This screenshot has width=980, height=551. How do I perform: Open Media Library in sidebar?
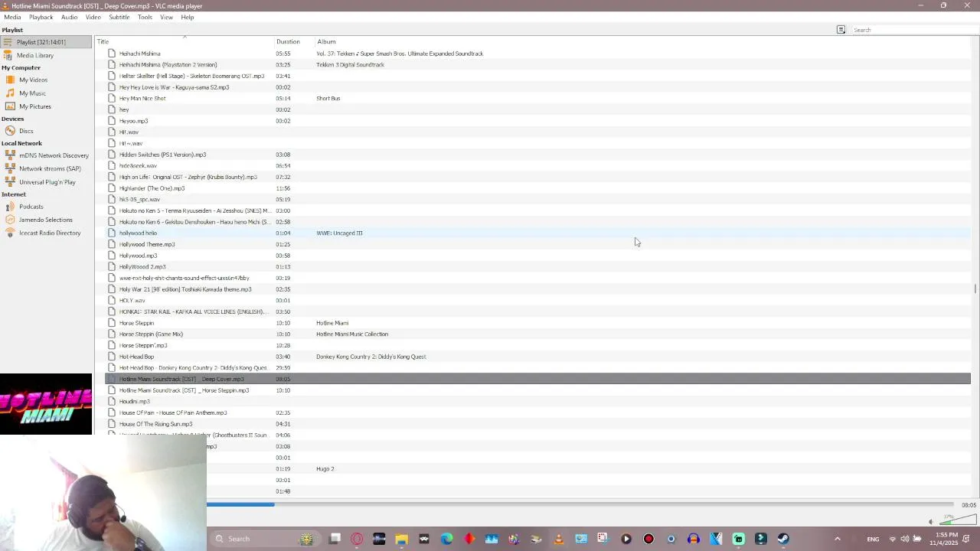[35, 55]
